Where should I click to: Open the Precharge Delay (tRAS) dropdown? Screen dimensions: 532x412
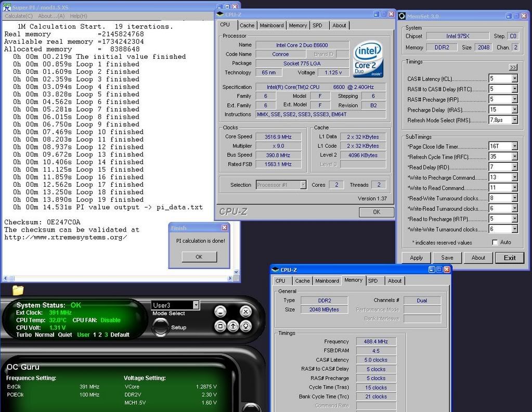point(515,110)
